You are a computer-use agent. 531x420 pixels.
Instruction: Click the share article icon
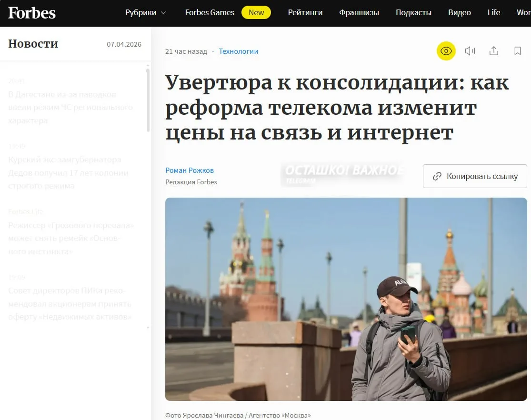pos(494,51)
